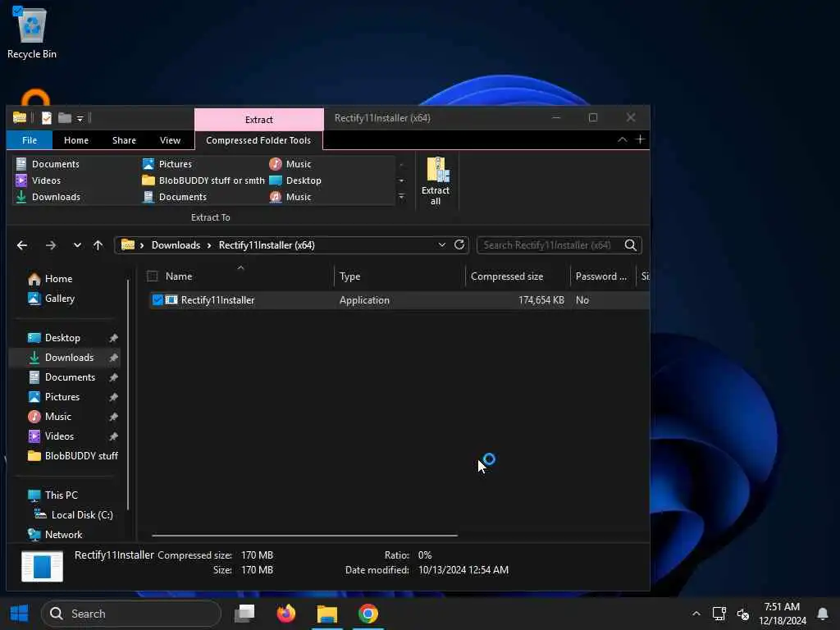Switch to the View ribbon tab

170,140
